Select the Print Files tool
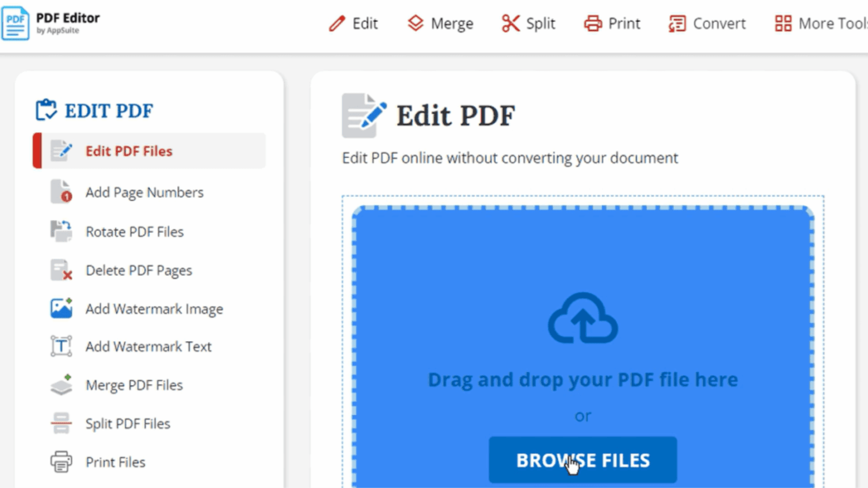The image size is (868, 488). pyautogui.click(x=115, y=462)
